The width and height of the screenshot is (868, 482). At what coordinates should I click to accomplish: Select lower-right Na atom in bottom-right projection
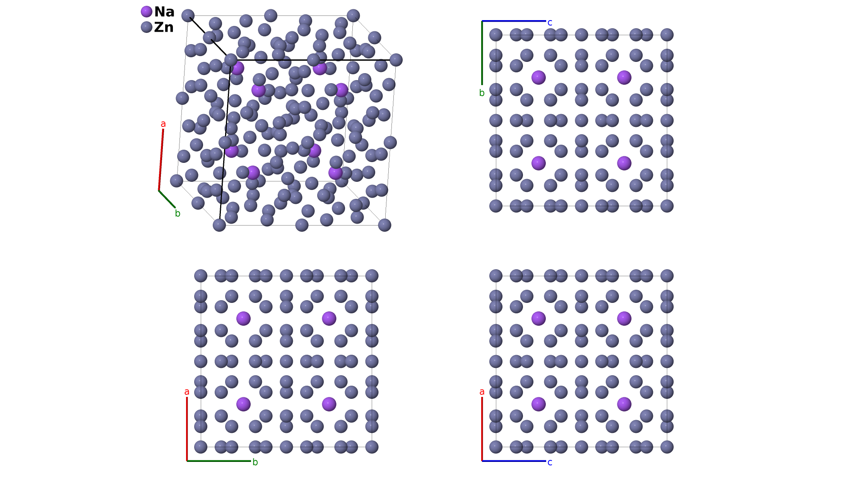point(624,404)
